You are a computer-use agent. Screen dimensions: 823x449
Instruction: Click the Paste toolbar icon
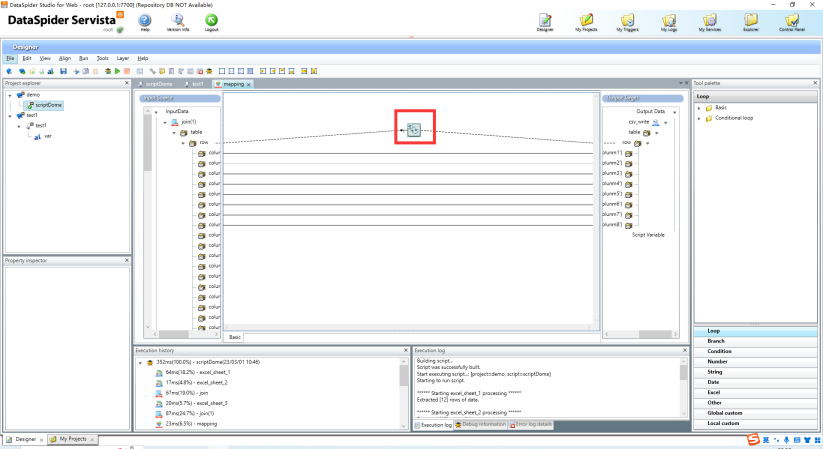[95, 71]
